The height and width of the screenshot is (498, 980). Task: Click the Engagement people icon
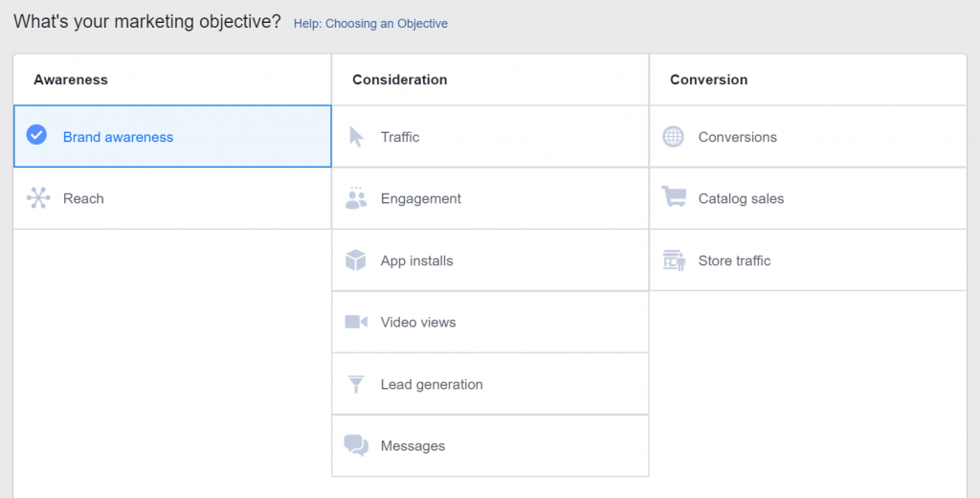(356, 198)
